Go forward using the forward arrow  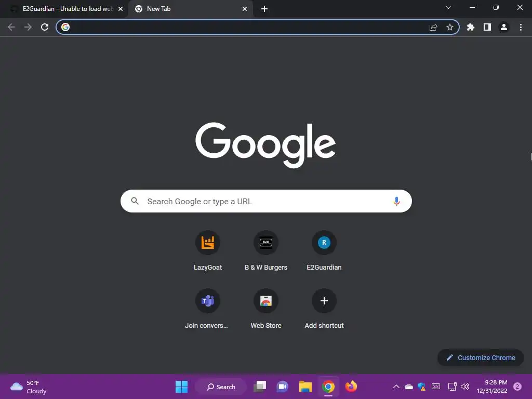28,27
